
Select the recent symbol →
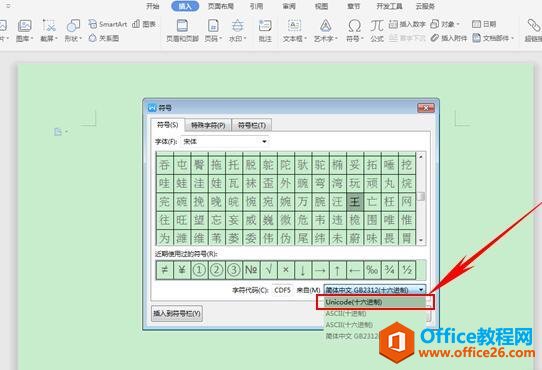click(320, 270)
